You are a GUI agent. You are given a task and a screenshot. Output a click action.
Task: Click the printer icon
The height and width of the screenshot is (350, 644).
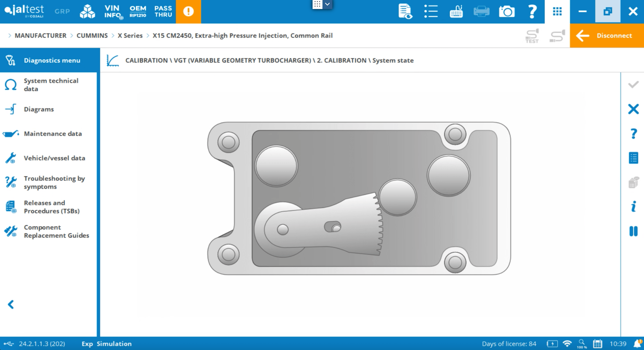[x=481, y=11]
